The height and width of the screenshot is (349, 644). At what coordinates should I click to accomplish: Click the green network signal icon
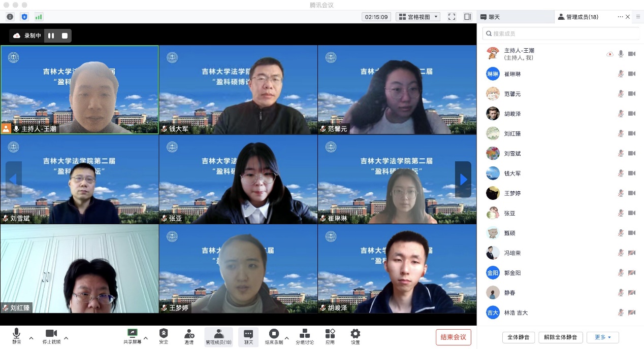pyautogui.click(x=39, y=17)
